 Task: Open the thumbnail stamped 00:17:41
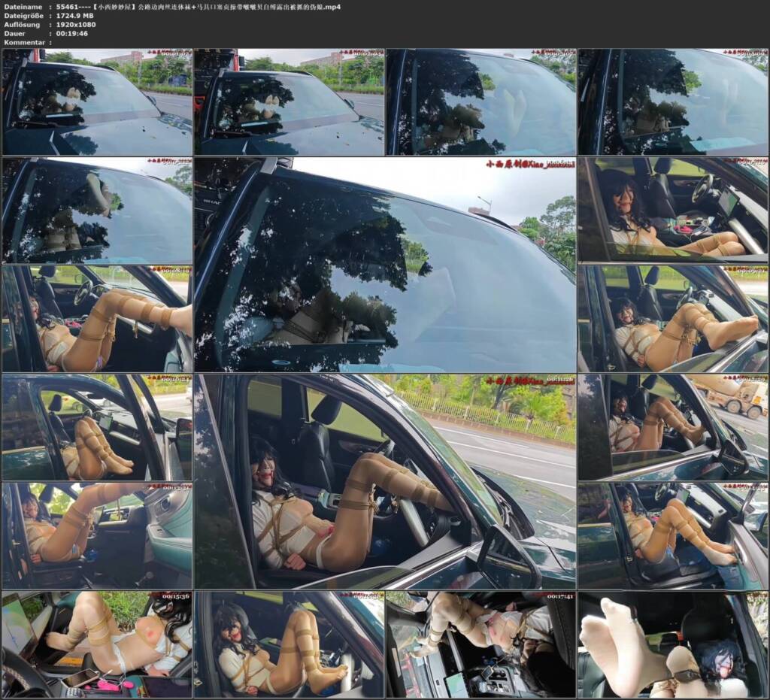coord(480,644)
